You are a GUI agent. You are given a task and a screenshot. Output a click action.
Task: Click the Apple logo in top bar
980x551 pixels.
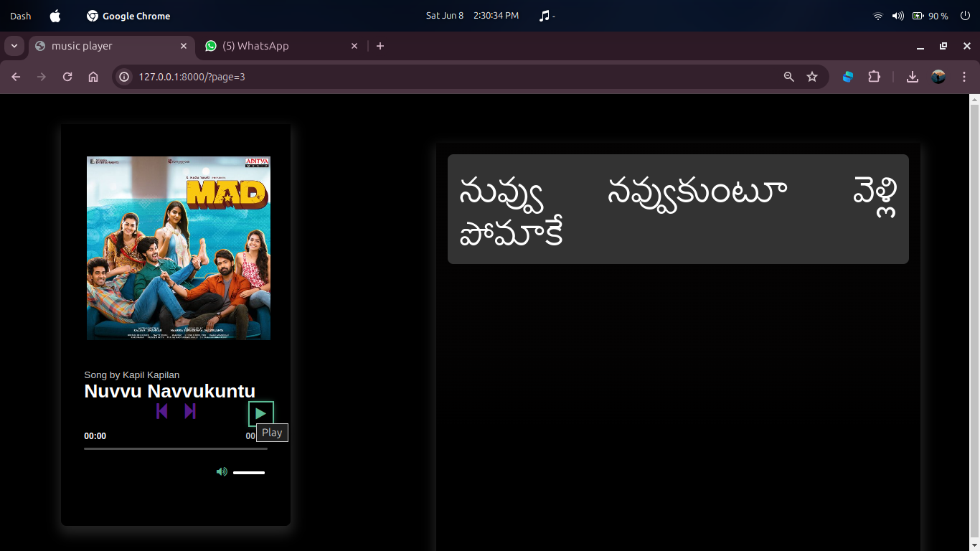[x=55, y=16]
